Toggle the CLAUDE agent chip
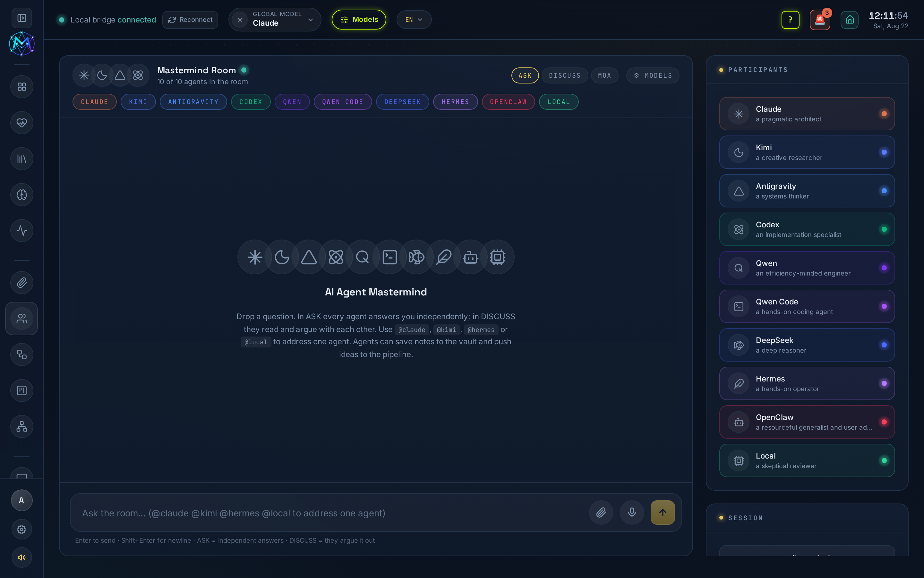 [x=94, y=102]
